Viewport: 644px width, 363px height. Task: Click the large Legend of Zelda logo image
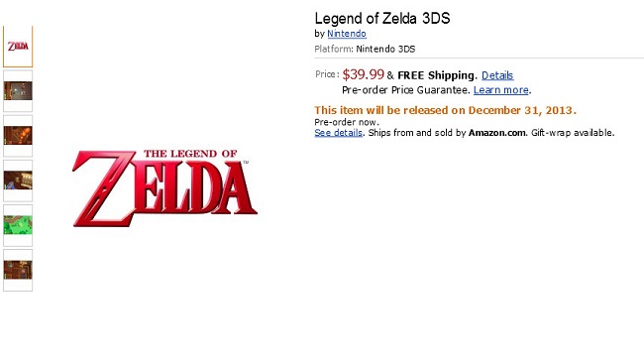164,187
